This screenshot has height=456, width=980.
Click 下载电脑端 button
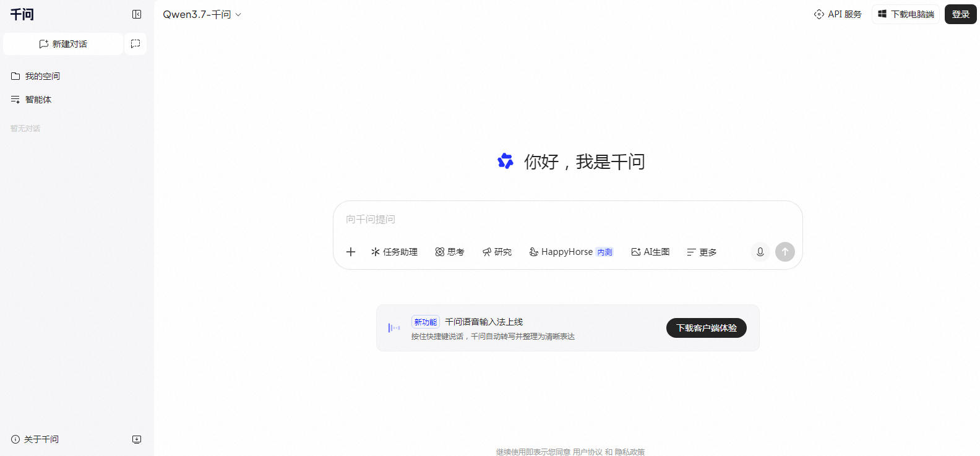(906, 14)
